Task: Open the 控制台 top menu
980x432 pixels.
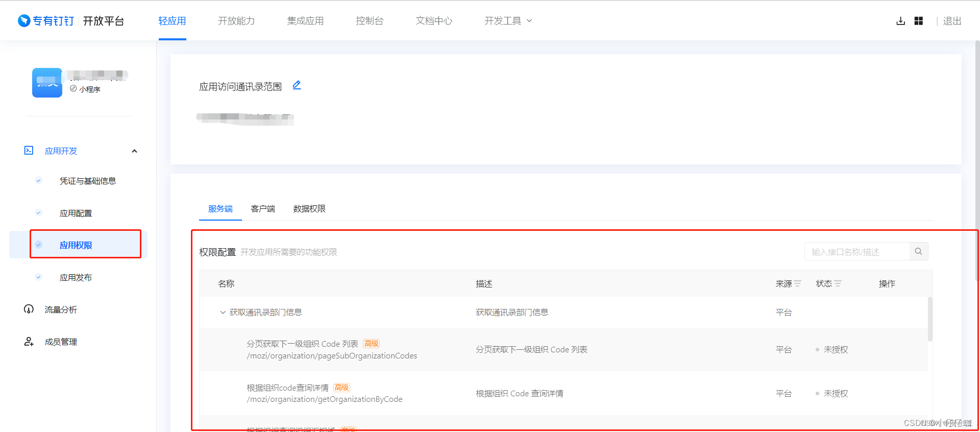Action: 370,21
